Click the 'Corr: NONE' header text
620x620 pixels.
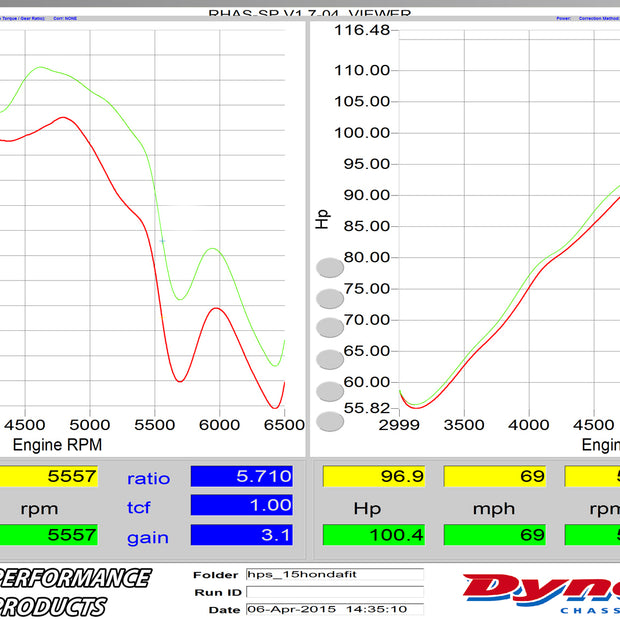coord(65,19)
